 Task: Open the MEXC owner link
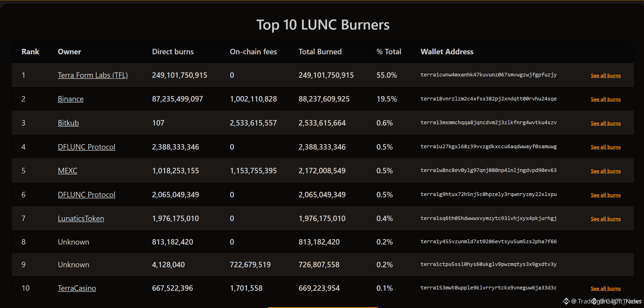point(68,171)
